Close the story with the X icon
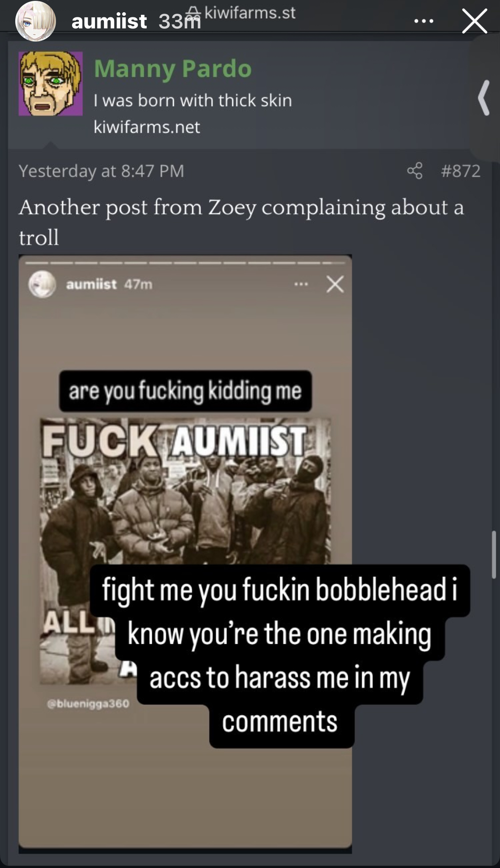The height and width of the screenshot is (868, 500). (x=475, y=21)
